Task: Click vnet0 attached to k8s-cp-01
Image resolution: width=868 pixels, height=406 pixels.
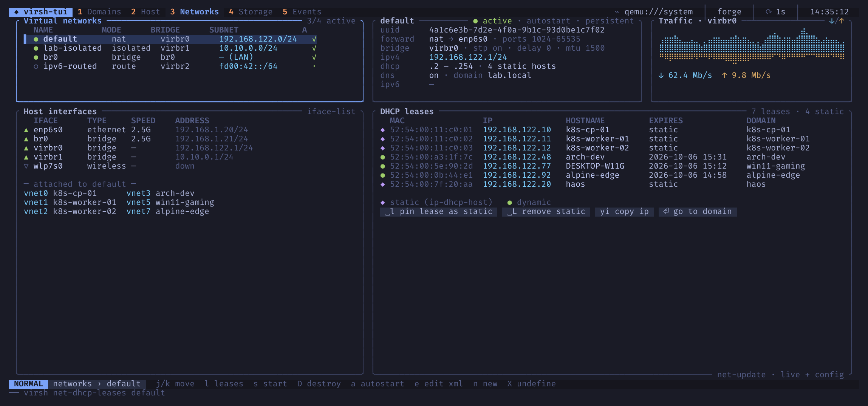Action: pyautogui.click(x=36, y=193)
